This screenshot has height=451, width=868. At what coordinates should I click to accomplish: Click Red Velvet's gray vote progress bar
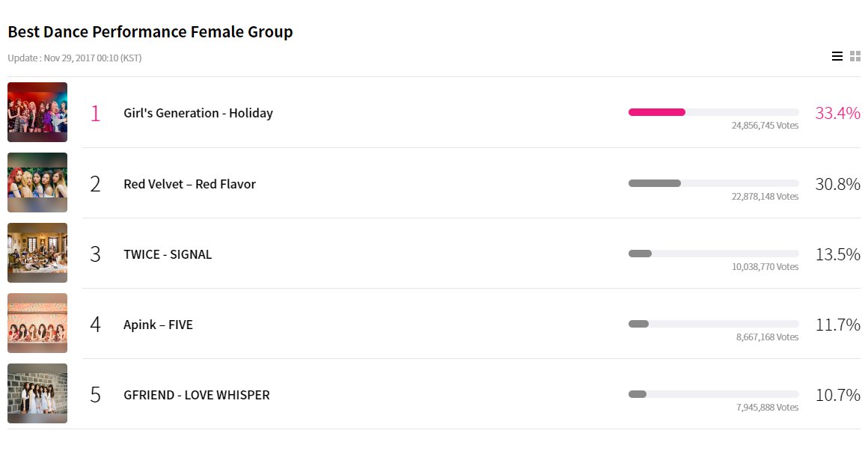[714, 183]
